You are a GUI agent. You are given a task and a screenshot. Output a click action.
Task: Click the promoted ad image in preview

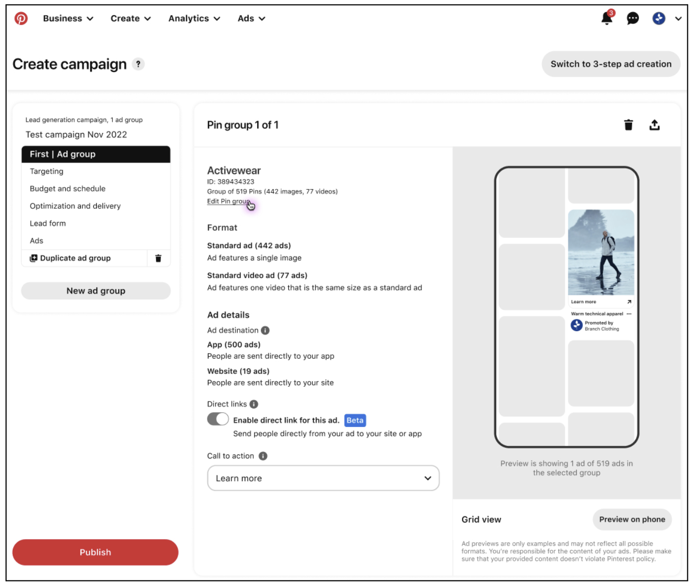click(601, 252)
